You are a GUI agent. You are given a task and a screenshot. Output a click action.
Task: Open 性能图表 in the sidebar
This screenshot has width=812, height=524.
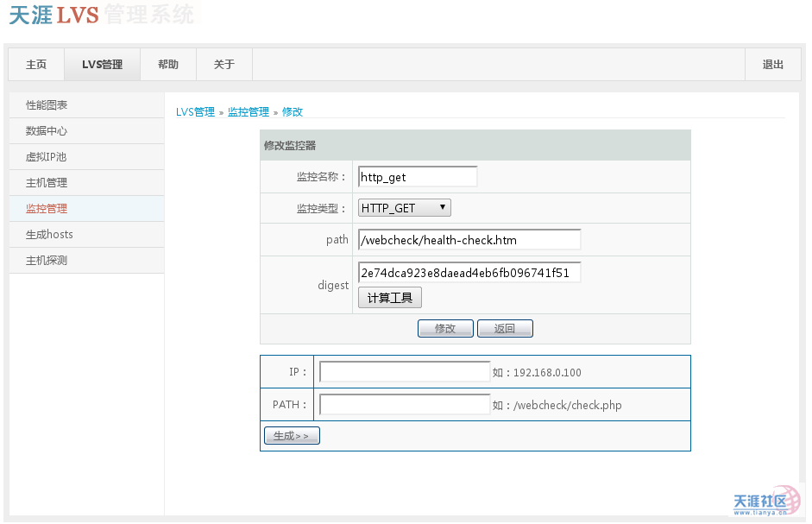click(47, 105)
